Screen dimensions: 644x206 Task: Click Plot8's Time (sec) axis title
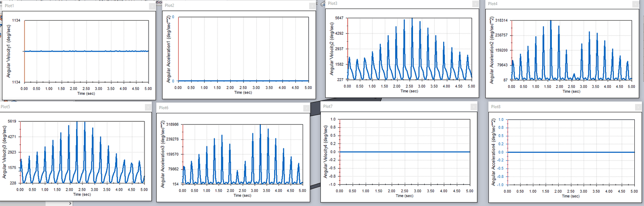[571, 196]
